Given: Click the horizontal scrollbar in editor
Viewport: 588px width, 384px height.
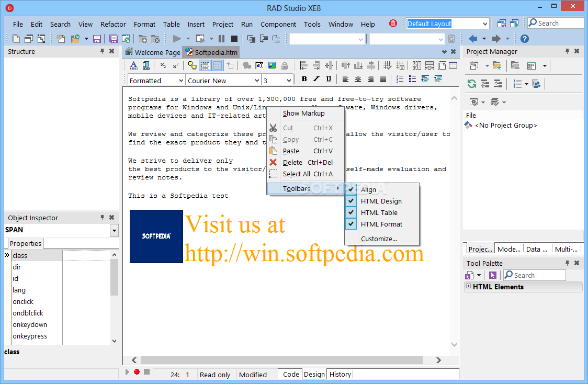Looking at the screenshot, I should 281,360.
